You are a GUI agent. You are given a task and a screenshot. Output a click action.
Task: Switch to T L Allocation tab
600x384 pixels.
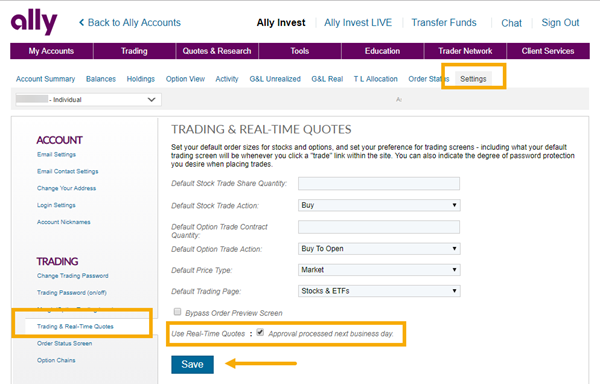375,79
